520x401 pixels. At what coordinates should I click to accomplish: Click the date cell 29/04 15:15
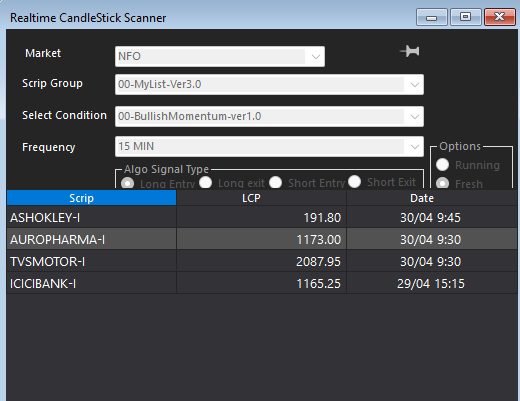[432, 284]
